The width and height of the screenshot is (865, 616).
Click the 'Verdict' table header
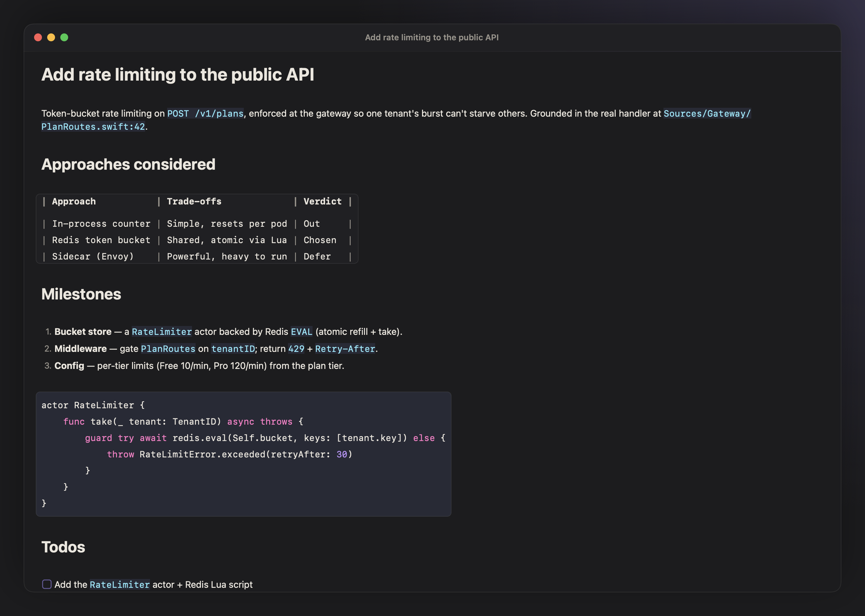pyautogui.click(x=323, y=202)
